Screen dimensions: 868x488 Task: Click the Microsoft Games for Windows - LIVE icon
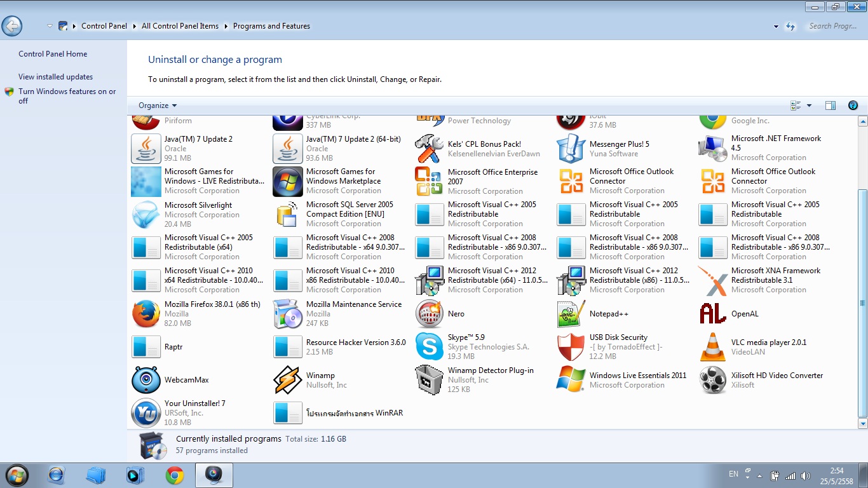click(x=146, y=182)
